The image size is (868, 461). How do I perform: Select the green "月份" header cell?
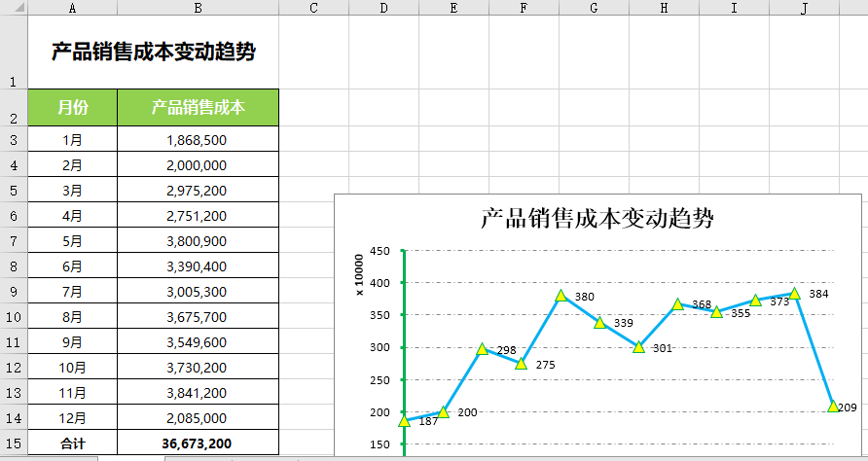pyautogui.click(x=73, y=108)
